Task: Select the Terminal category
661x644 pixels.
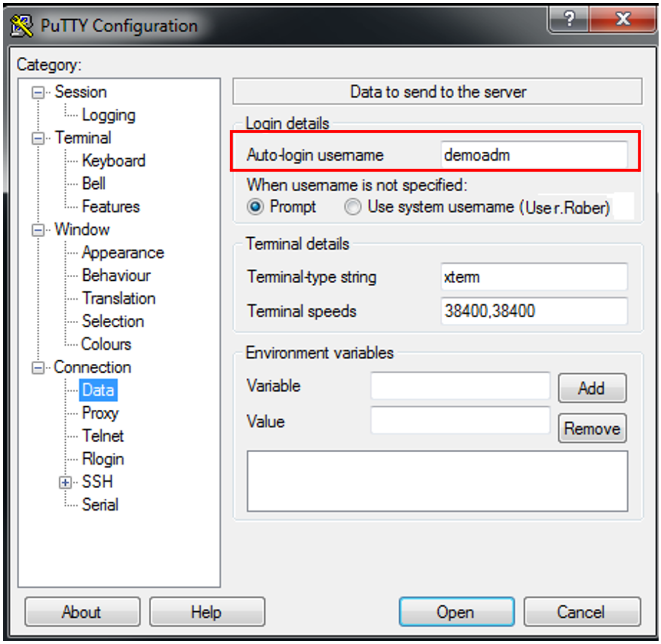Action: pyautogui.click(x=83, y=138)
